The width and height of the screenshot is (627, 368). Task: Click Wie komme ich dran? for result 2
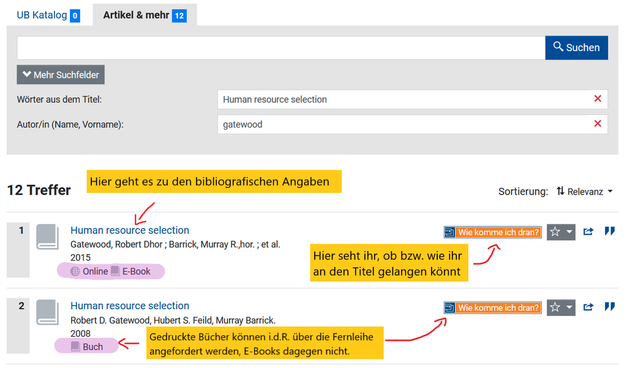[493, 308]
